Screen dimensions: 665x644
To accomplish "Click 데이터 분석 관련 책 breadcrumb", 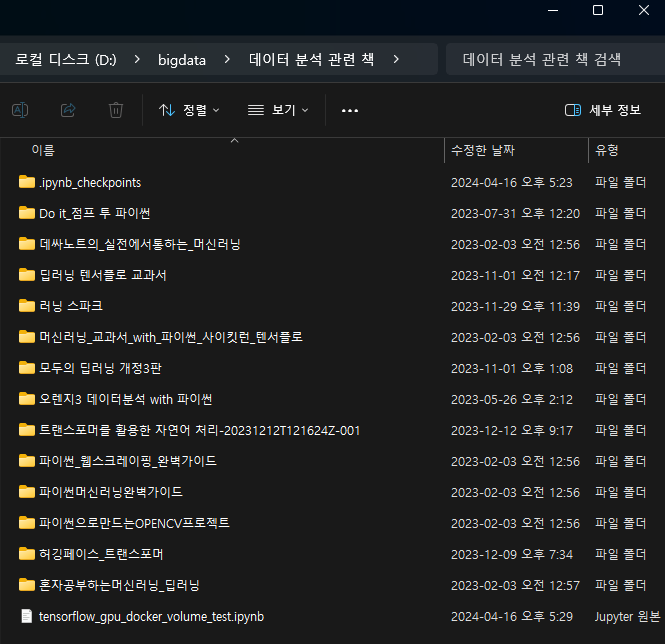I will click(x=311, y=59).
